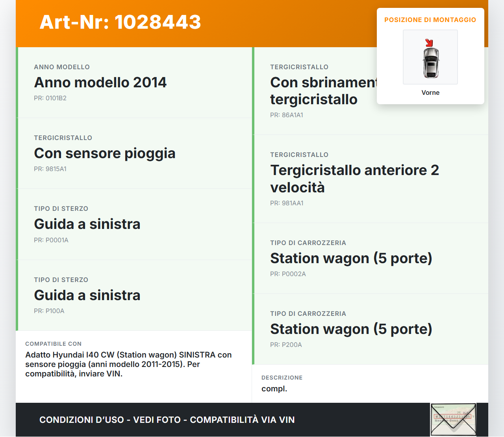Click the PR: 9815A1 code
Screen dimensions: 504x437
click(x=50, y=169)
